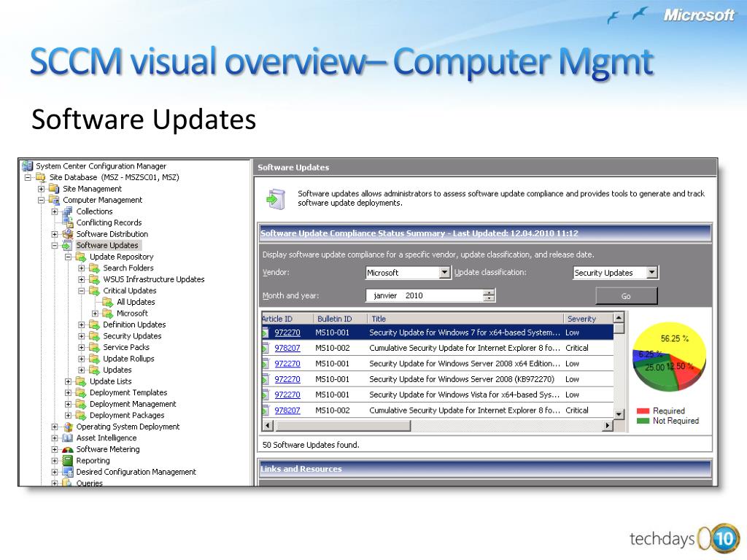Select the Queries tree item
This screenshot has width=747, height=560.
[89, 483]
